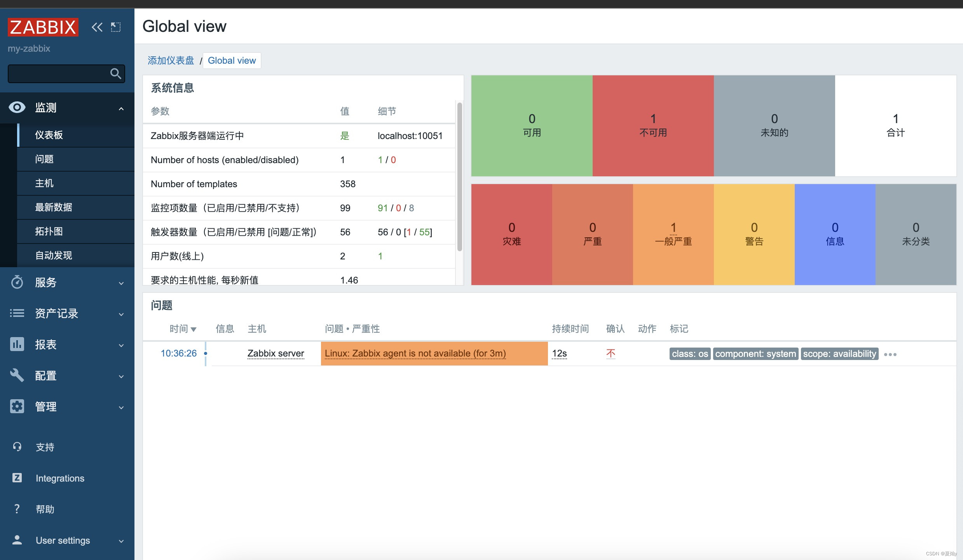The image size is (963, 560).
Task: Click the my-zabbix server name text
Action: click(x=29, y=49)
